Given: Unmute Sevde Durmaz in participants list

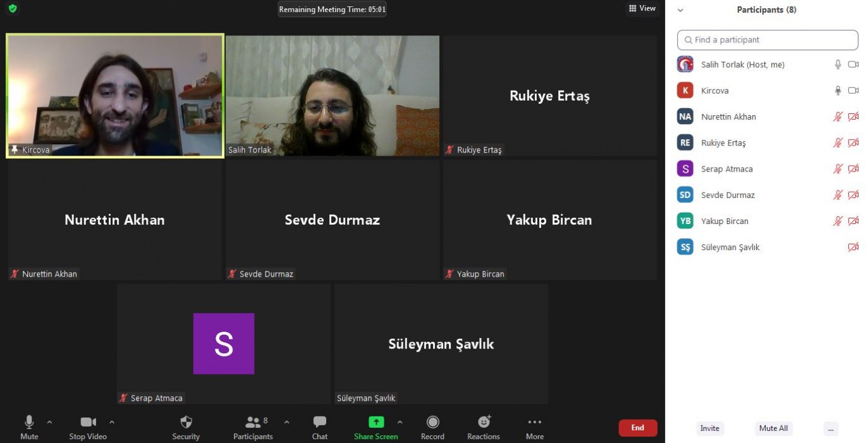Looking at the screenshot, I should pyautogui.click(x=838, y=195).
